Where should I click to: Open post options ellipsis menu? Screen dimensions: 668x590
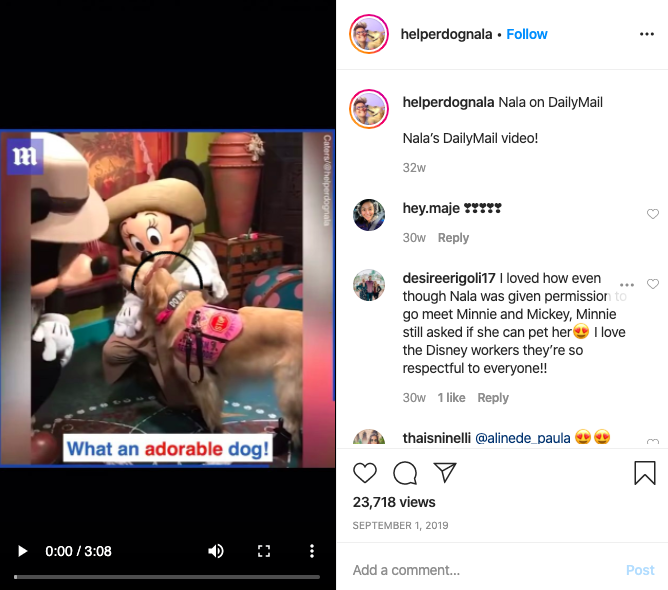coord(647,34)
